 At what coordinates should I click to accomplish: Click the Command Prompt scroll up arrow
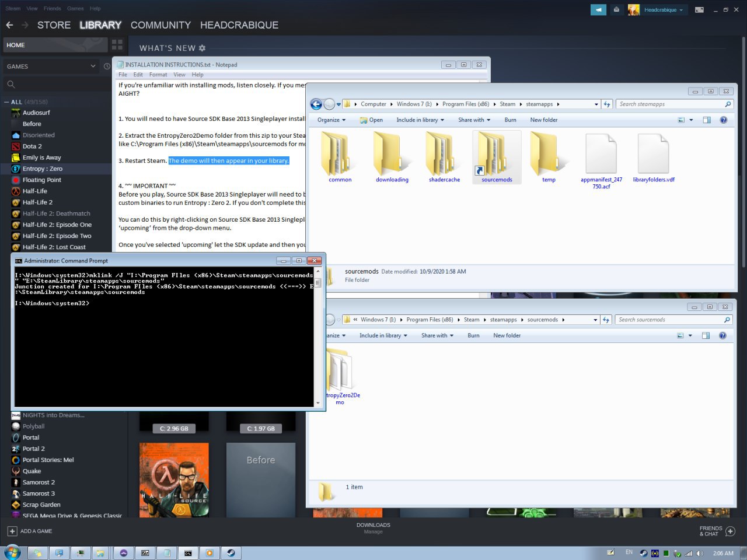[318, 272]
